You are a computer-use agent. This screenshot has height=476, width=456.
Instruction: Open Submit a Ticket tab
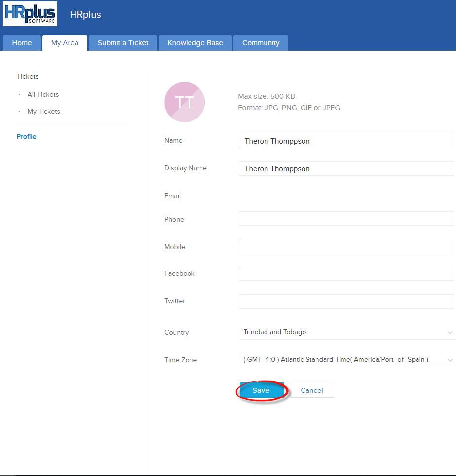pos(123,43)
